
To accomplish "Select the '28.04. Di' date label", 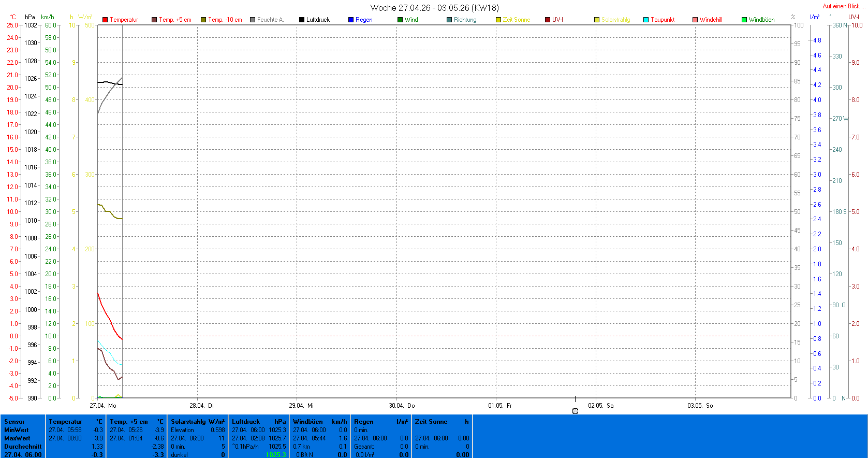I will (201, 406).
